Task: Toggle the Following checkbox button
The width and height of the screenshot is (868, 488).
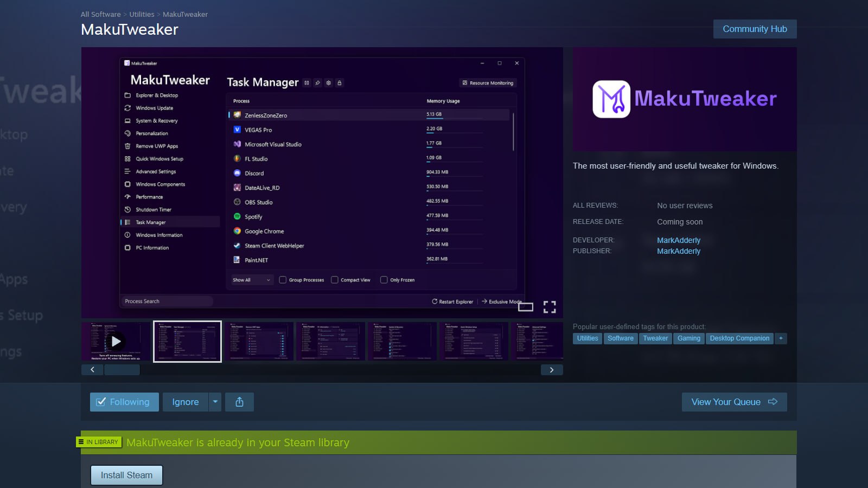Action: pyautogui.click(x=124, y=402)
